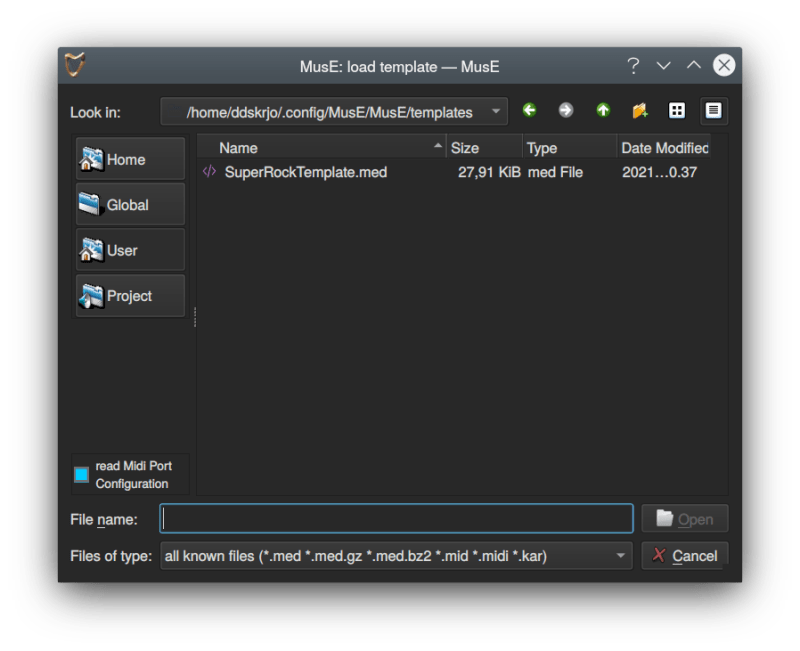Switch to detail view mode

pyautogui.click(x=713, y=110)
